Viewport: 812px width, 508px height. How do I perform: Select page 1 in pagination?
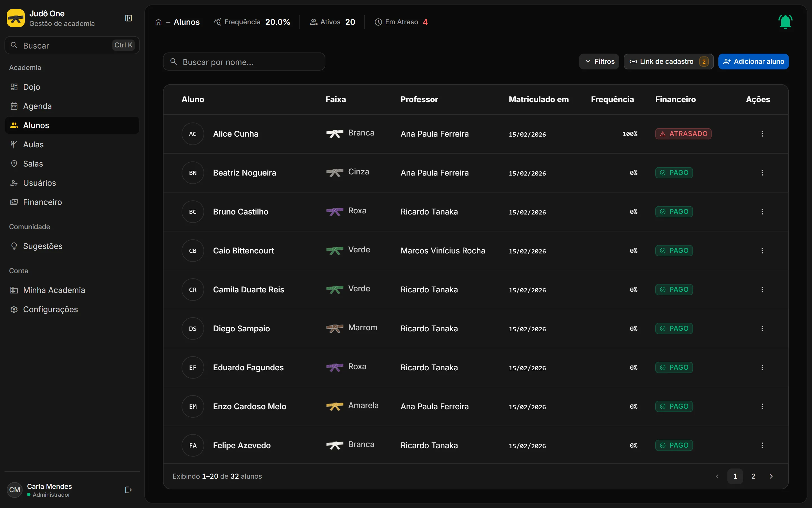(735, 476)
